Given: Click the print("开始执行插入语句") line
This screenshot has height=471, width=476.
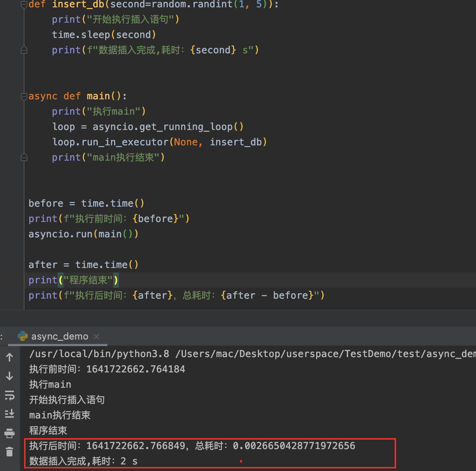Looking at the screenshot, I should click(116, 19).
